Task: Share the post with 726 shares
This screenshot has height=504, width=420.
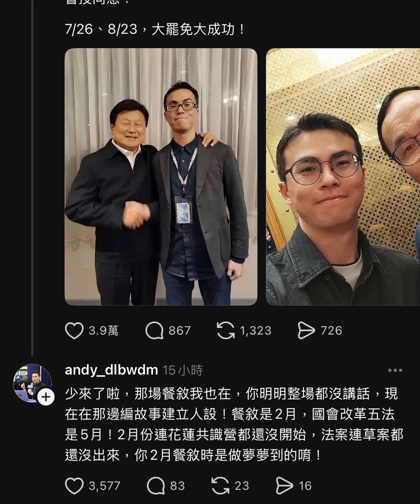Action: [306, 330]
